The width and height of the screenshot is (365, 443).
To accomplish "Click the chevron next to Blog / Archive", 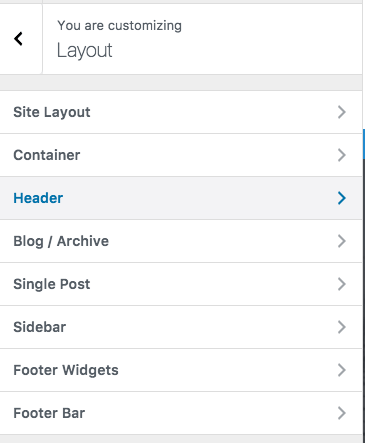I will tap(342, 241).
